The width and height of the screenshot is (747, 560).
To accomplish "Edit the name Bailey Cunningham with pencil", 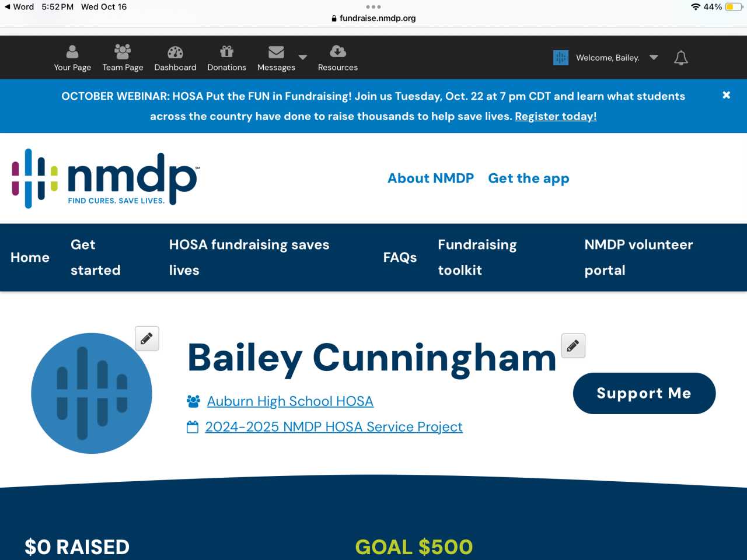I will click(573, 346).
